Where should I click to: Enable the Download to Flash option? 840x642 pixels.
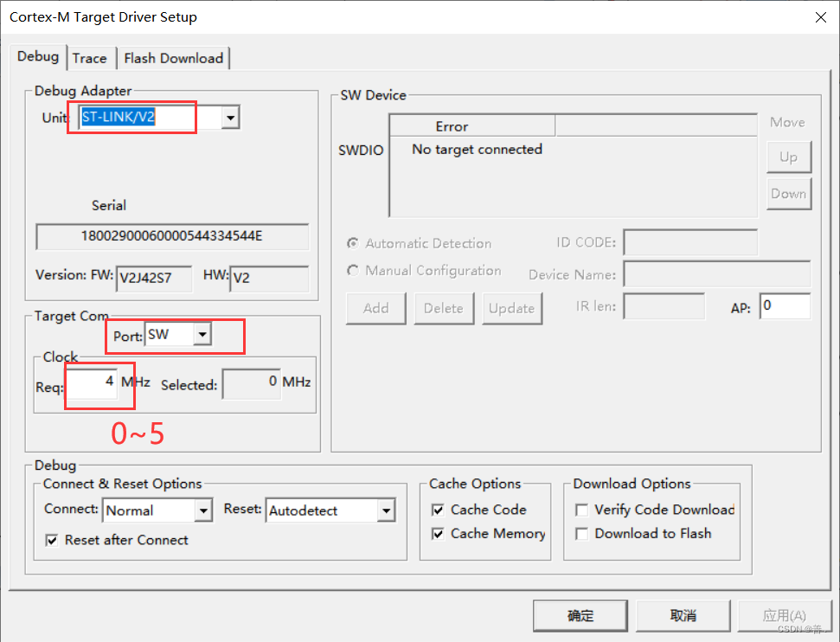(581, 534)
